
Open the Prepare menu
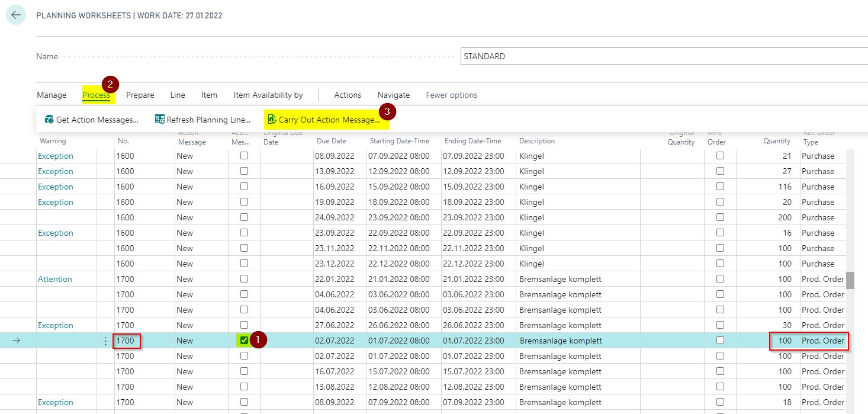coord(140,95)
